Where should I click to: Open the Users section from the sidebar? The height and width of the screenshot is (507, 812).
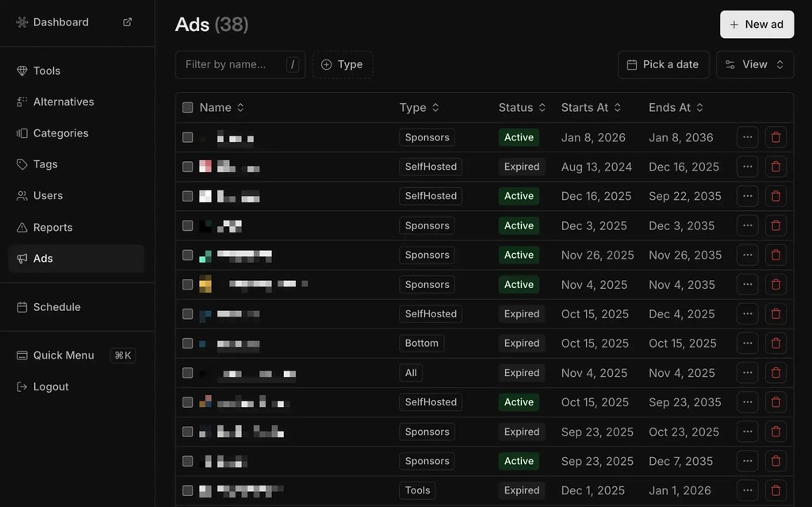click(x=23, y=195)
